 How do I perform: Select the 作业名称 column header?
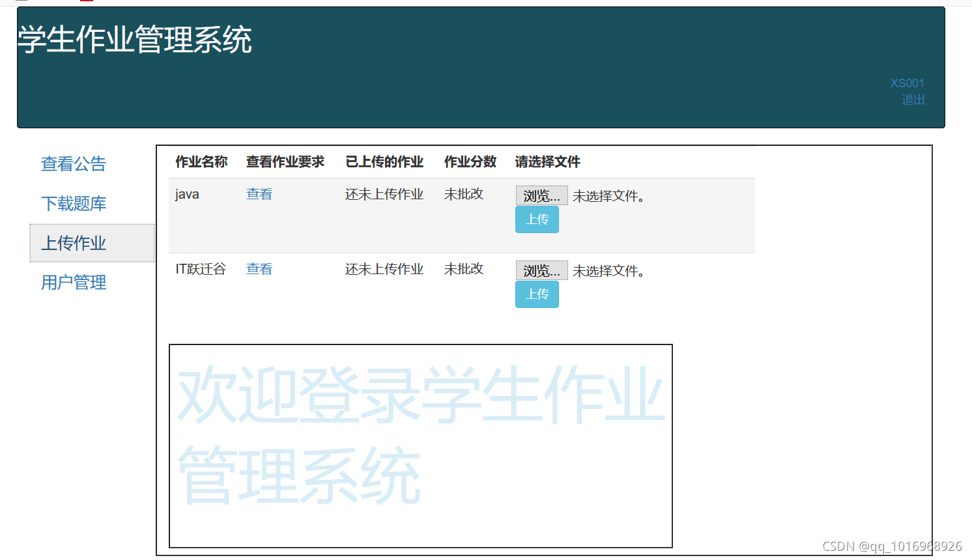click(x=201, y=161)
